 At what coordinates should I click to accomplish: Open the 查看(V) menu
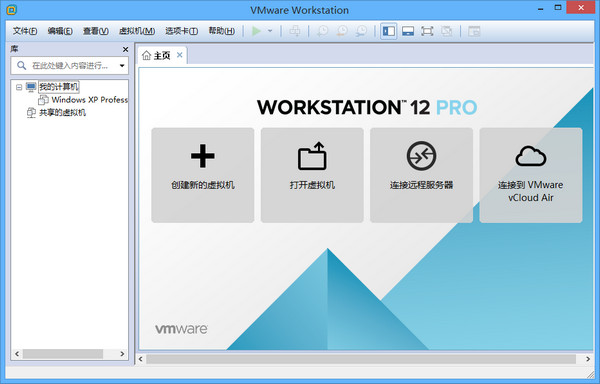click(96, 31)
